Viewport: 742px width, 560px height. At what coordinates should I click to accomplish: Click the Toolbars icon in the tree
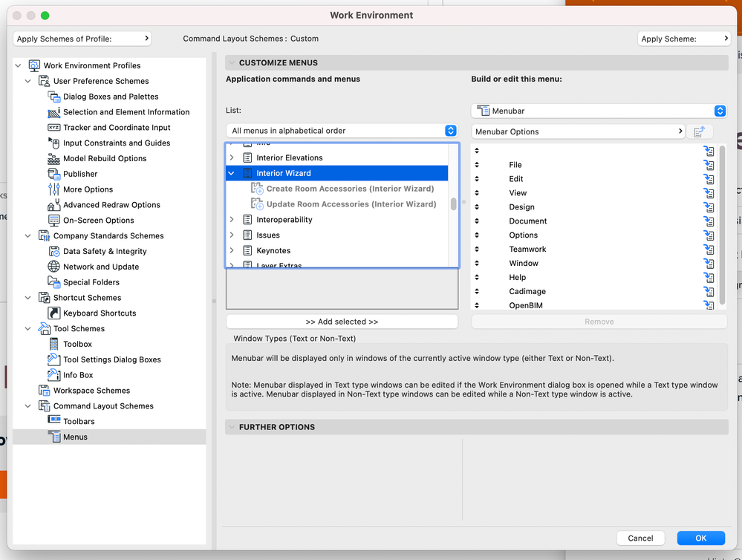pyautogui.click(x=54, y=420)
